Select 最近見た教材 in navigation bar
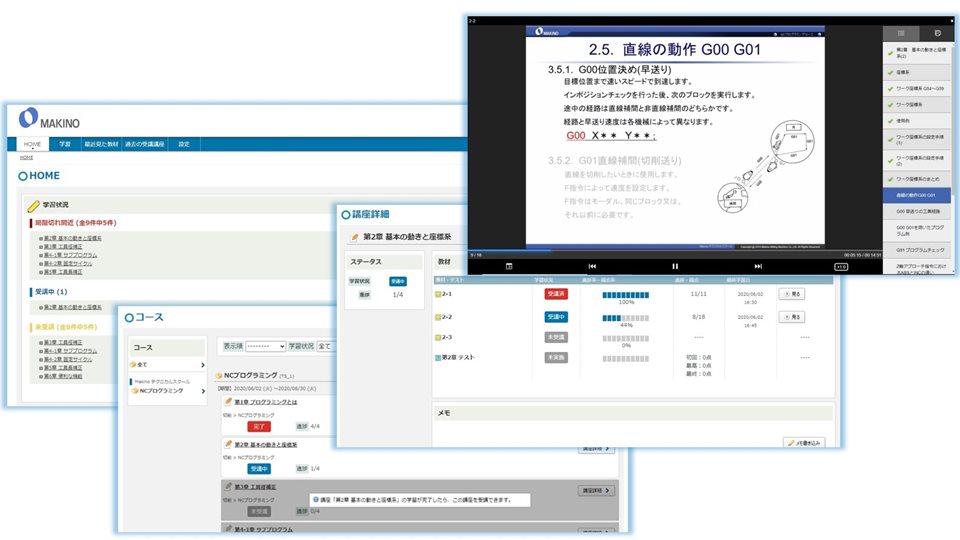Image resolution: width=960 pixels, height=540 pixels. click(100, 144)
